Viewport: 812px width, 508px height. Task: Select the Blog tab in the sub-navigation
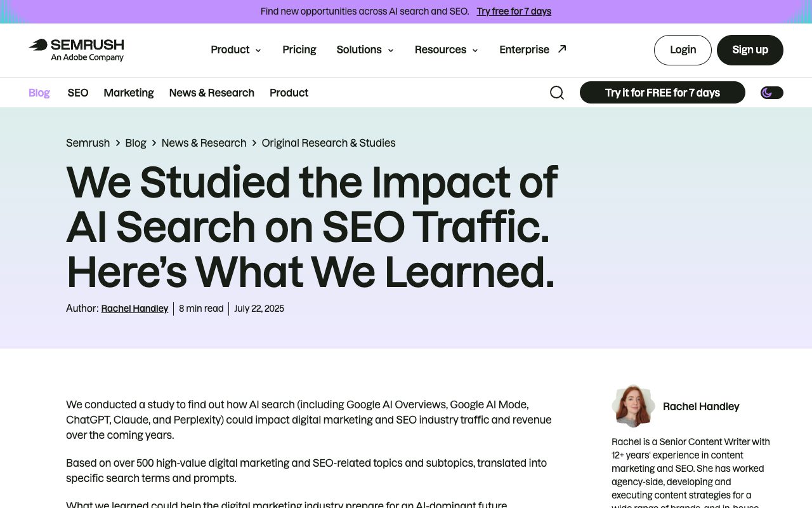(39, 93)
